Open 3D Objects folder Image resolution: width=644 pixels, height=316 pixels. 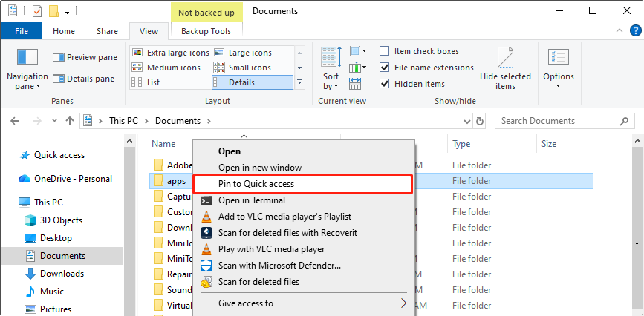click(x=53, y=220)
